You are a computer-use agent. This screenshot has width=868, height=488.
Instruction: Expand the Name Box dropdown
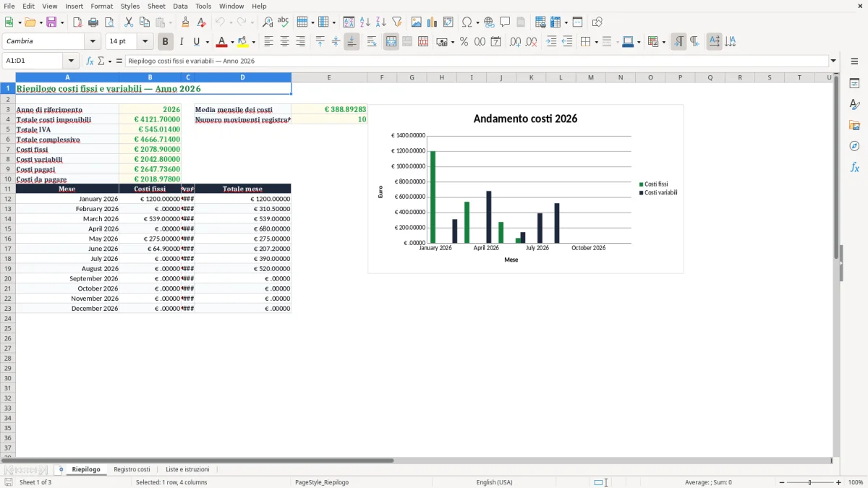click(x=70, y=61)
